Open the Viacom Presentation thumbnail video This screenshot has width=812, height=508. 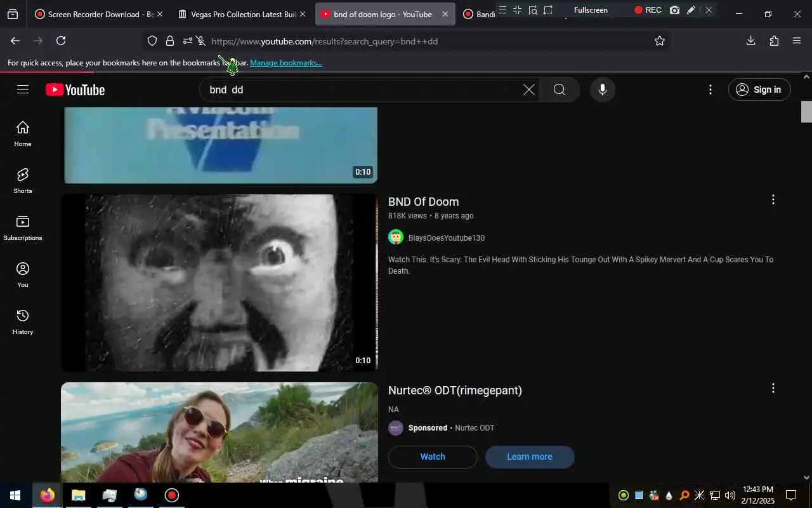(219, 145)
